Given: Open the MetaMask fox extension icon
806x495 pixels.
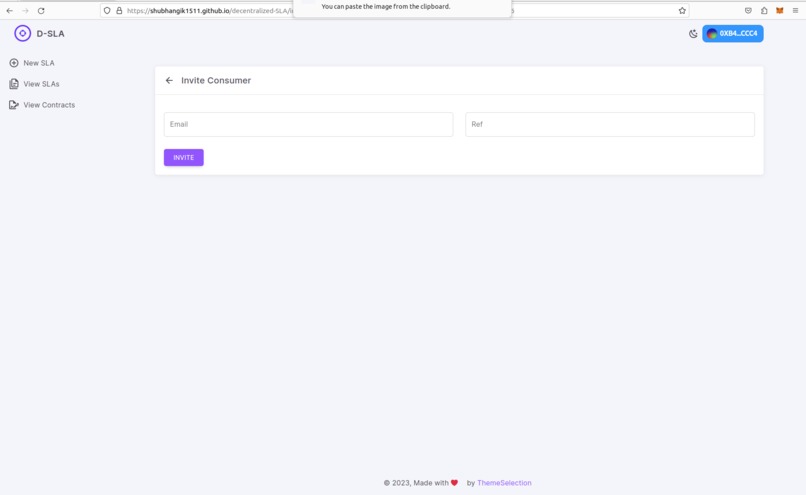Looking at the screenshot, I should pyautogui.click(x=780, y=10).
